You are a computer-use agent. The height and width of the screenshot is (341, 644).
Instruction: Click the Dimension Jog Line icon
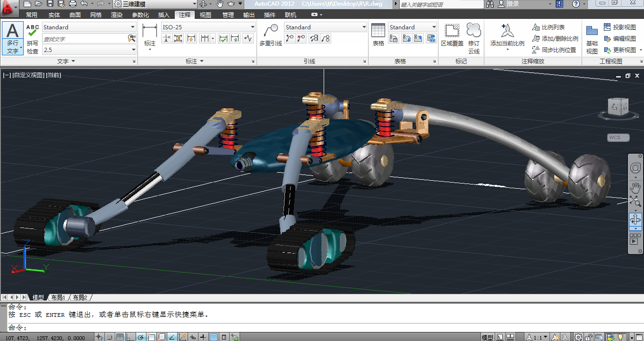pos(248,38)
